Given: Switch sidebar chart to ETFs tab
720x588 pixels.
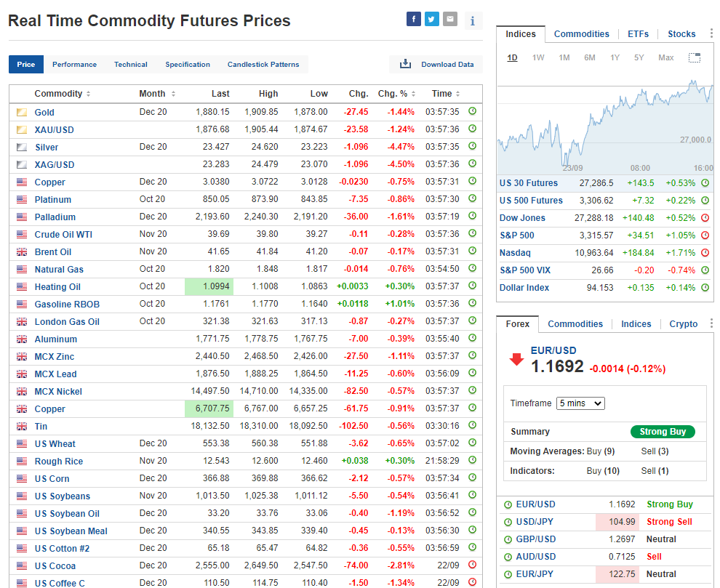Looking at the screenshot, I should tap(638, 34).
